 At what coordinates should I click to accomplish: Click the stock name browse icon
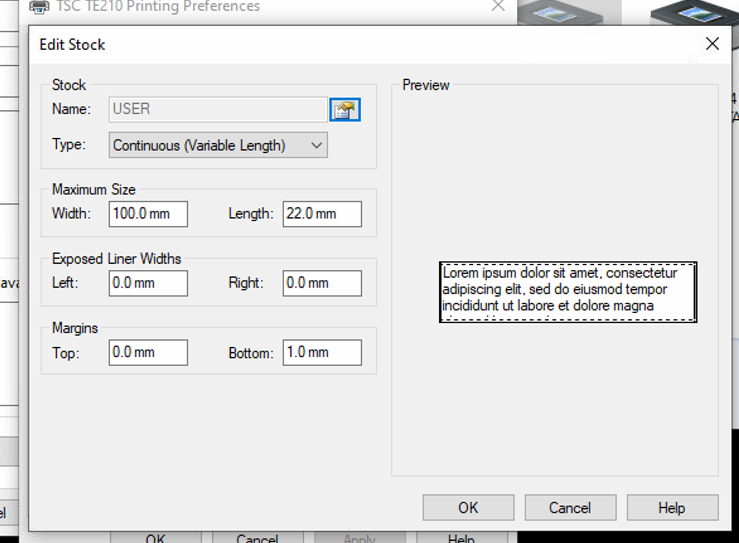[x=345, y=110]
